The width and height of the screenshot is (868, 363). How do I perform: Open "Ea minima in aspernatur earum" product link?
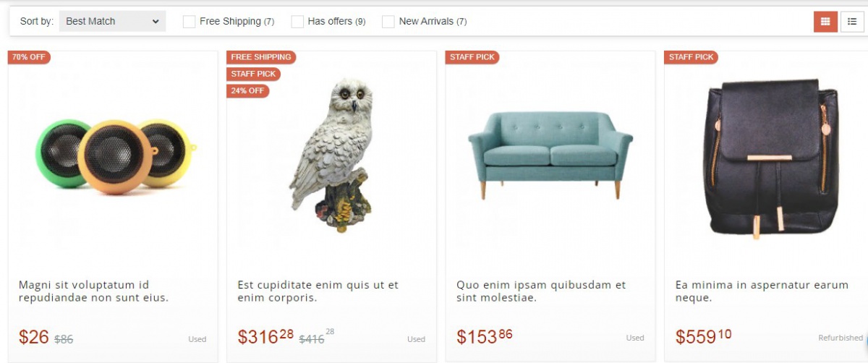tap(762, 291)
